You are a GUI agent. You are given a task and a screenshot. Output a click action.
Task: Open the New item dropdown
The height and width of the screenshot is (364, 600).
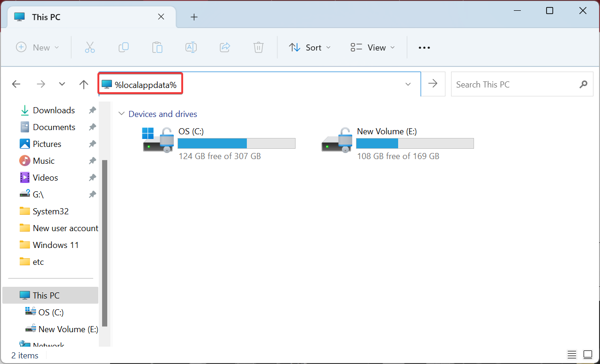tap(37, 47)
